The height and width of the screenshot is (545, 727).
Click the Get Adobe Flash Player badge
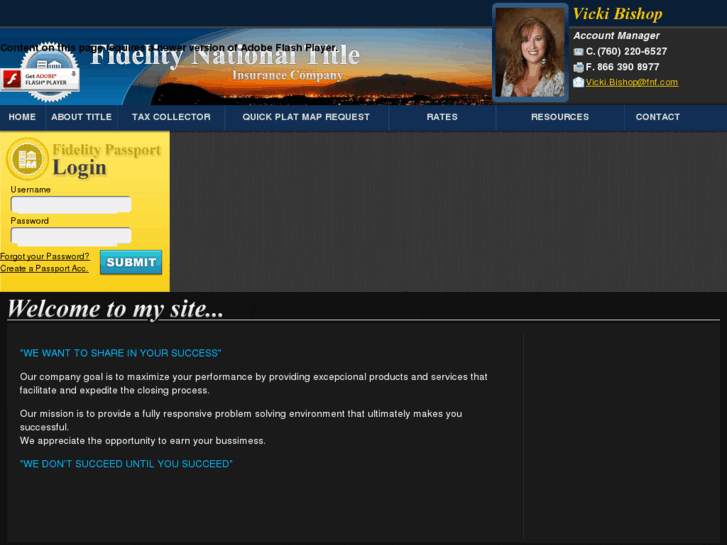[40, 79]
